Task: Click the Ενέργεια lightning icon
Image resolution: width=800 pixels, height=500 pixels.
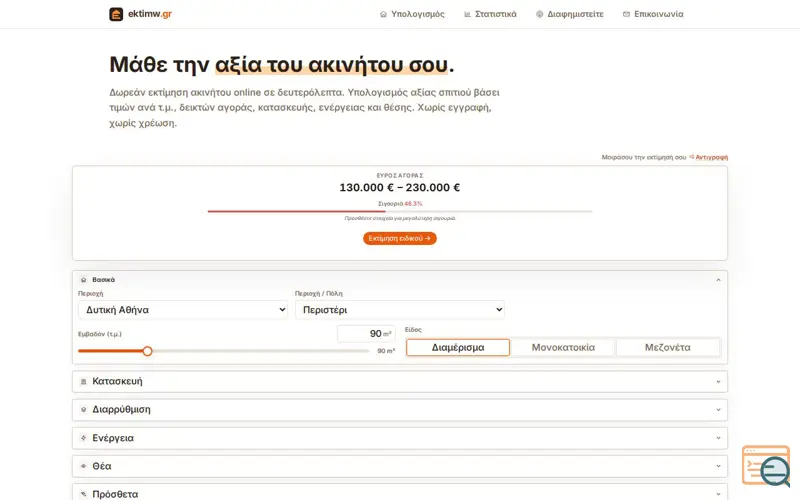Action: (x=84, y=438)
